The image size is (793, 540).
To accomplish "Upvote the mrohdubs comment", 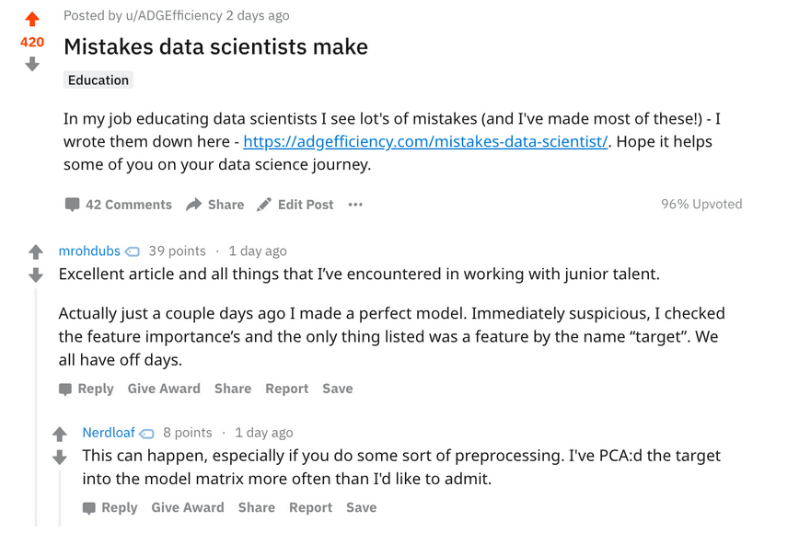I will click(36, 251).
